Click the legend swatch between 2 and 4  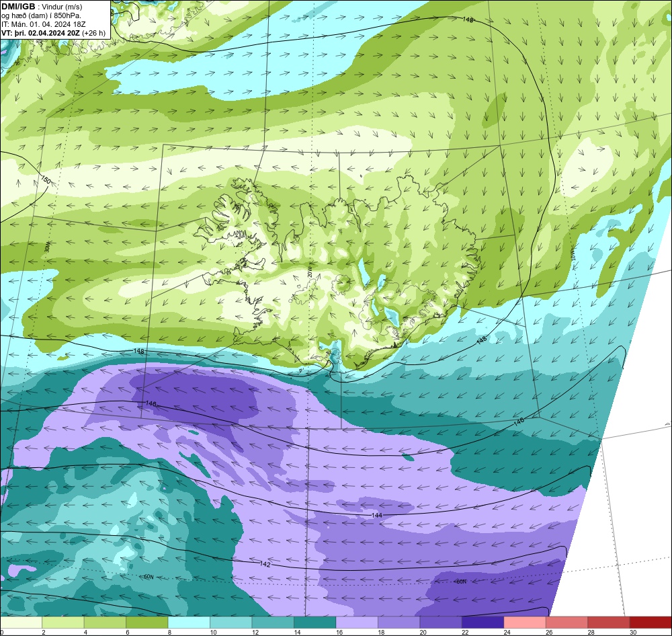click(x=63, y=623)
